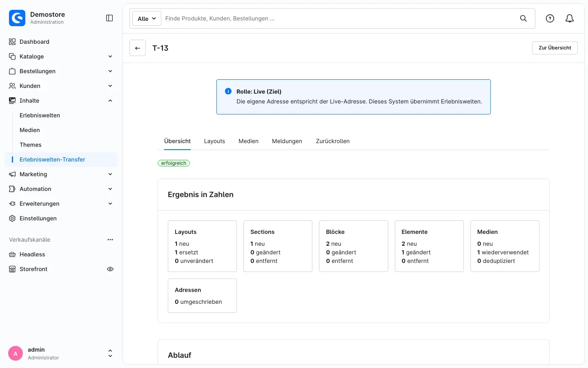Expand the Marketing menu chevron

click(x=110, y=174)
